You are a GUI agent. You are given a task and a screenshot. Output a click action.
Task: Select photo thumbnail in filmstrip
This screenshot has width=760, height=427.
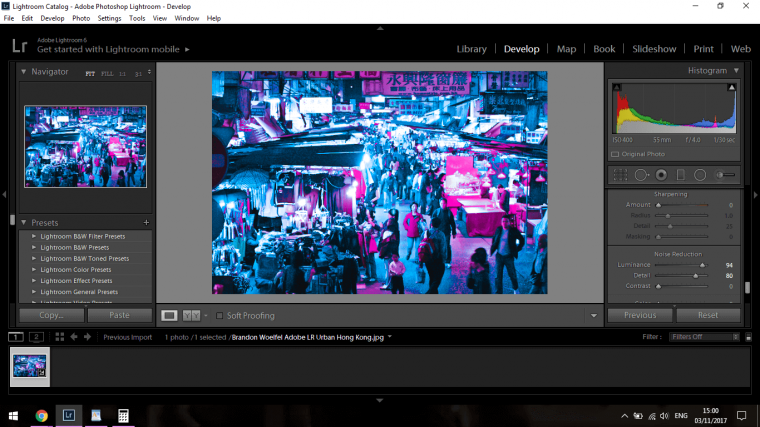click(30, 366)
